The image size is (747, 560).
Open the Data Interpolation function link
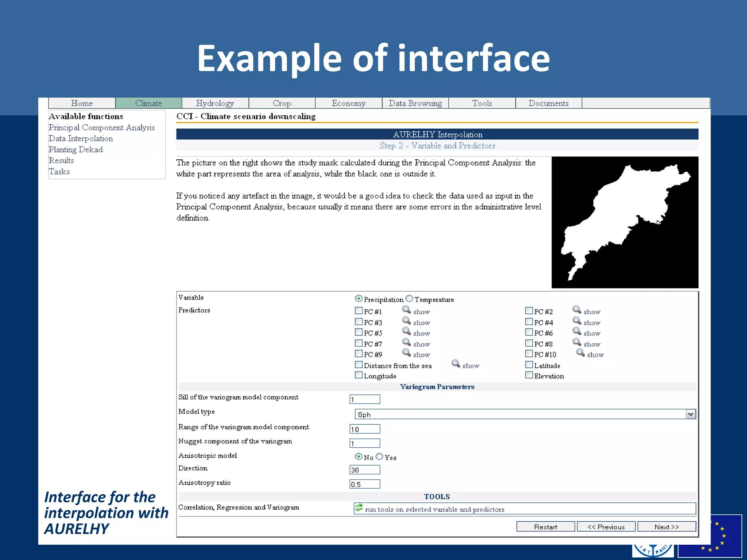click(81, 139)
